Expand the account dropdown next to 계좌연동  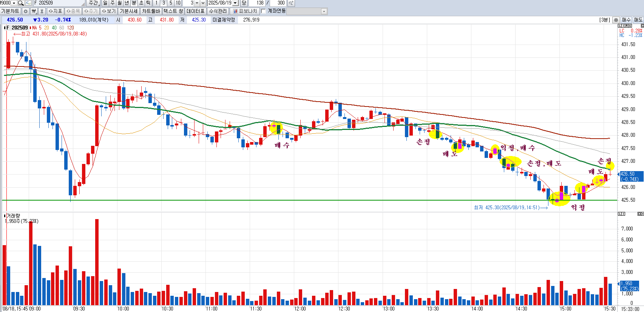click(324, 11)
